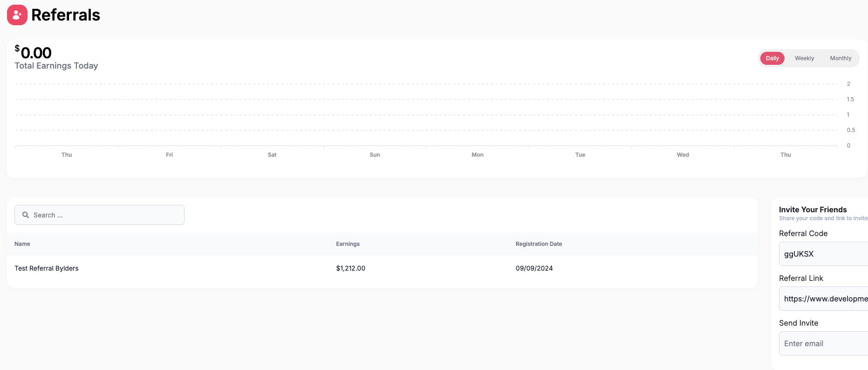Viewport: 868px width, 370px height.
Task: Click the Invite Your Friends heading
Action: click(x=813, y=209)
